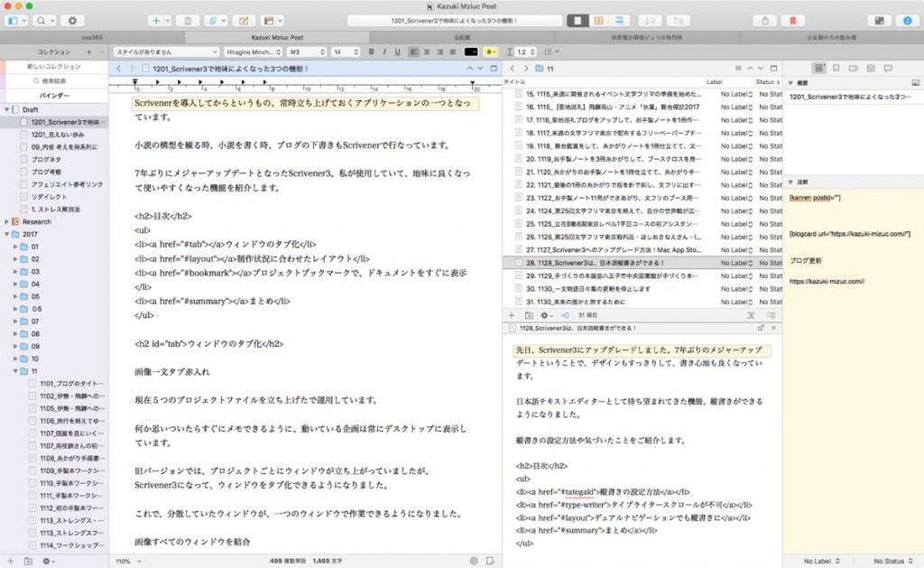Select the バインダー collection tab

[x=53, y=95]
